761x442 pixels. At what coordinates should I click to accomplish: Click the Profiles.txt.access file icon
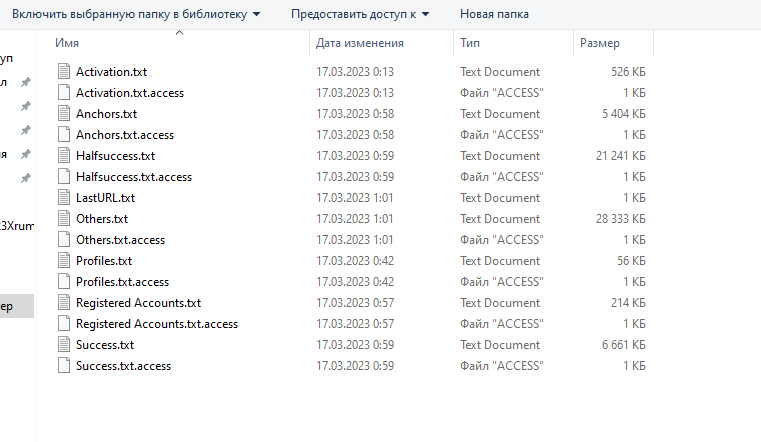[x=65, y=282]
